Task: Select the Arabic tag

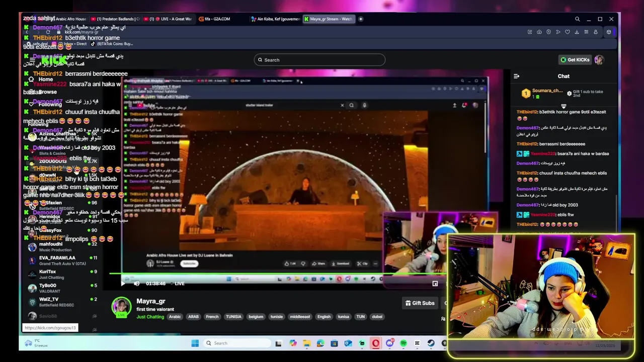Action: pyautogui.click(x=175, y=317)
